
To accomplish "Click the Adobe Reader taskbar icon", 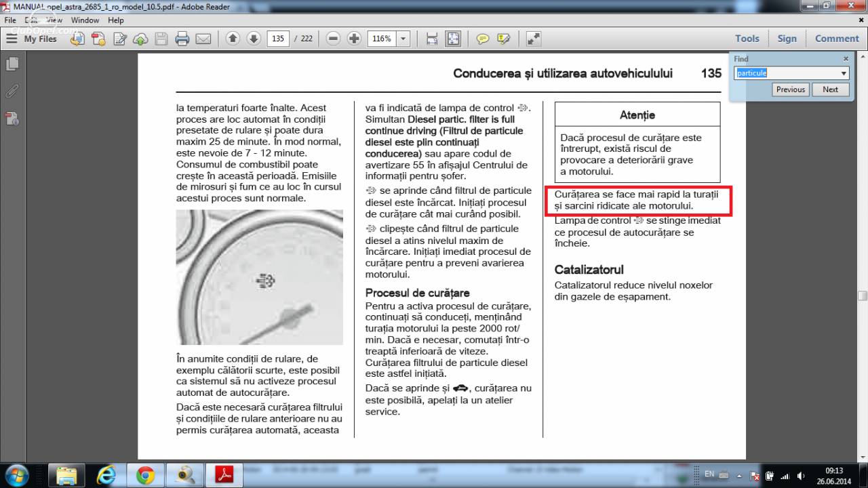I will tap(224, 475).
